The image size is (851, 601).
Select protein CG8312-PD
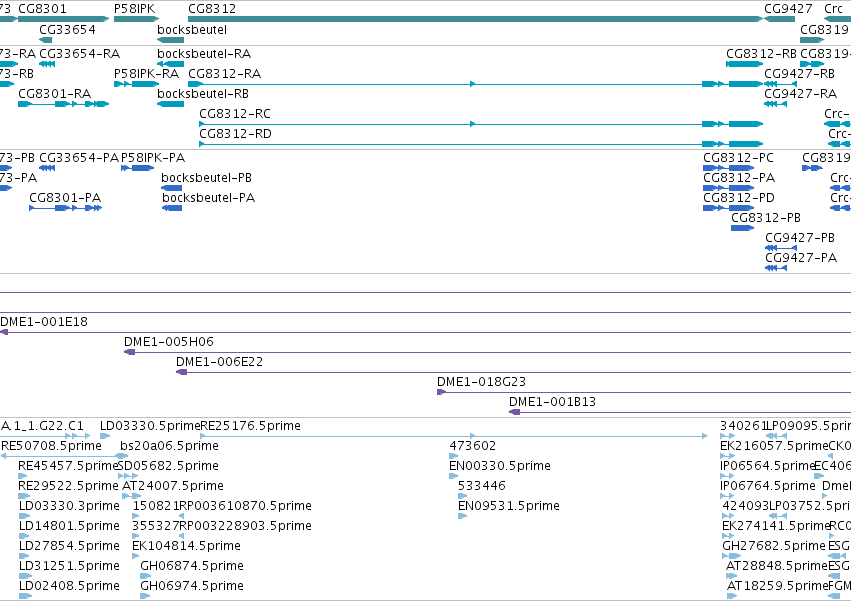[728, 208]
